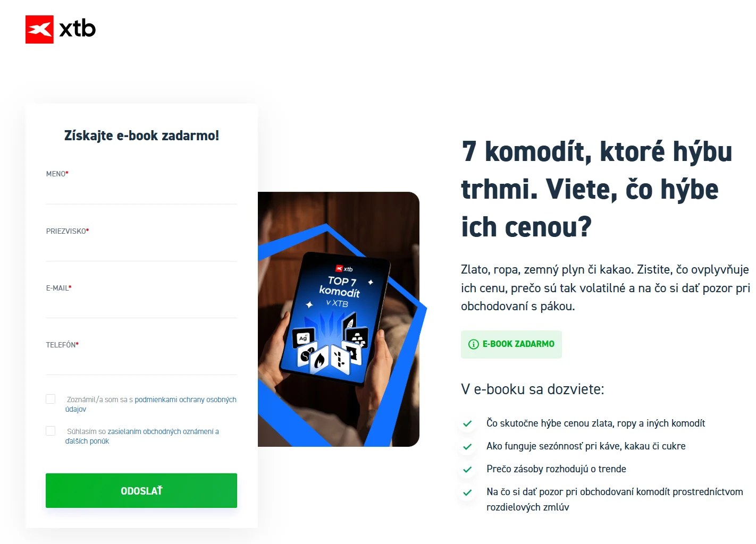This screenshot has height=544, width=756.
Task: Click checkmark icon beside sezónnosť pri káve item
Action: tap(467, 446)
